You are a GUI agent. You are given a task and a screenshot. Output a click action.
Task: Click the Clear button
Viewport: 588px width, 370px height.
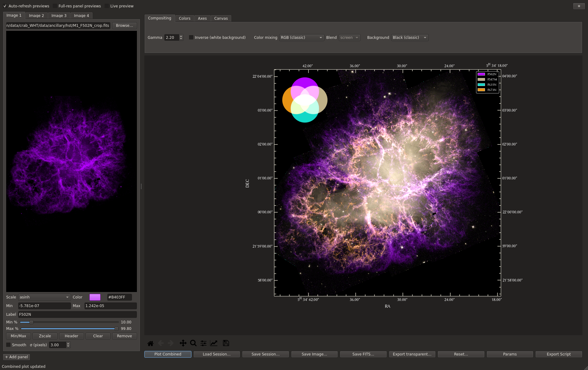(98, 336)
